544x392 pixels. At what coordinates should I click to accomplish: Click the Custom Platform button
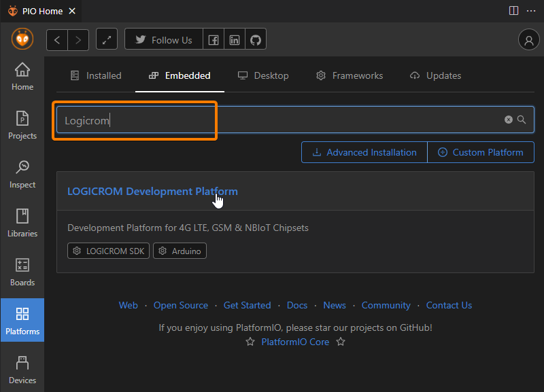(481, 152)
